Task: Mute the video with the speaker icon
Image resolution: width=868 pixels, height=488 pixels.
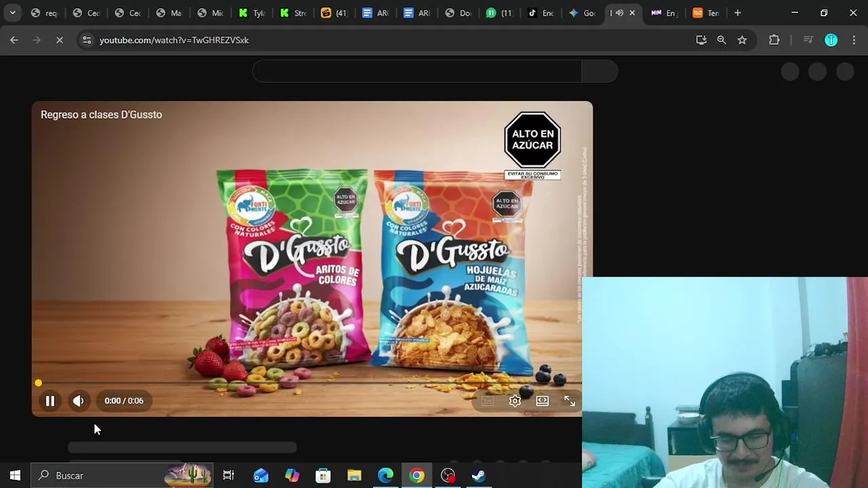Action: (79, 401)
